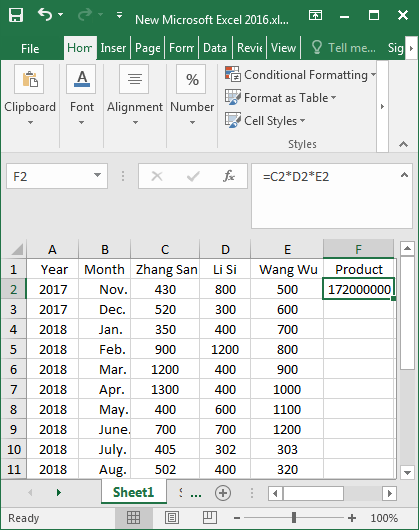The image size is (419, 530).
Task: Open the Data ribbon tab
Action: 215,48
